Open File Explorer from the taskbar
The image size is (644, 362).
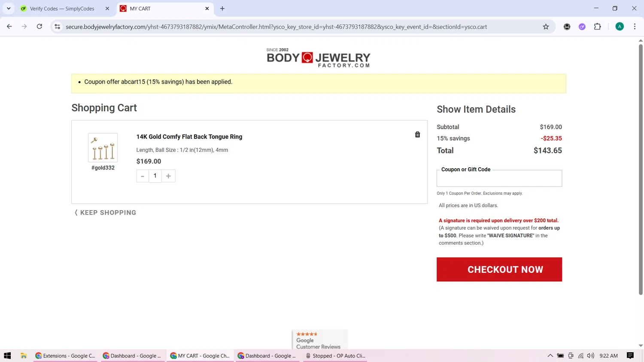click(24, 356)
